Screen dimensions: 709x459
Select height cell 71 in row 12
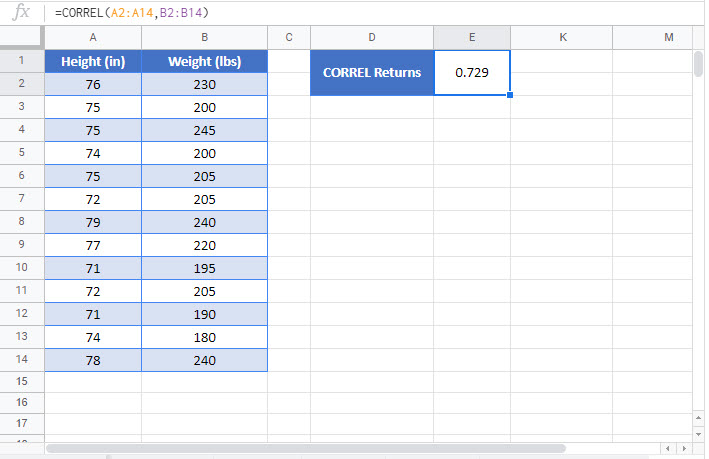pos(93,314)
